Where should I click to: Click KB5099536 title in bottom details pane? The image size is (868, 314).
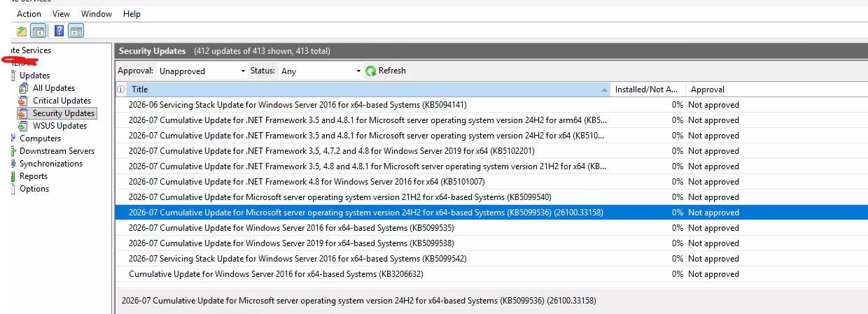tap(359, 301)
